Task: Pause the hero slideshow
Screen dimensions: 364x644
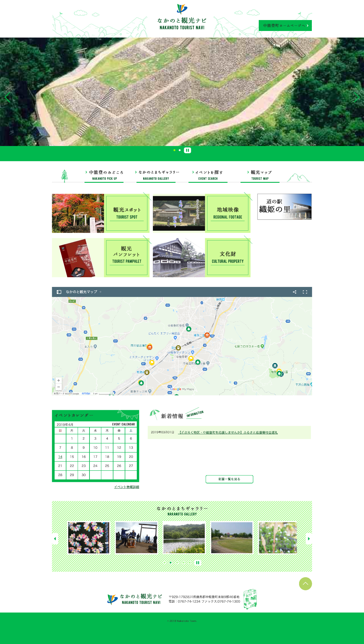Action: pos(187,150)
